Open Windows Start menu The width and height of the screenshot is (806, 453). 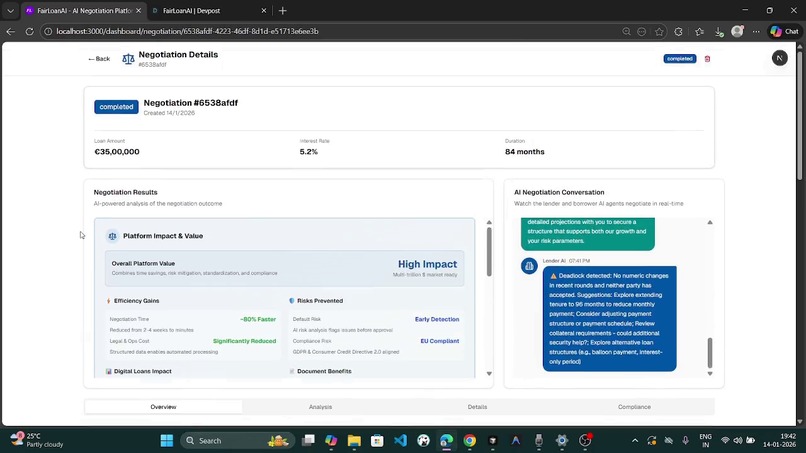coord(167,441)
